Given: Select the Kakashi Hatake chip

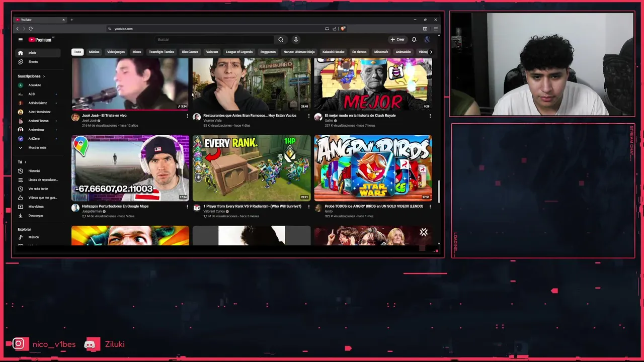Looking at the screenshot, I should pyautogui.click(x=334, y=52).
